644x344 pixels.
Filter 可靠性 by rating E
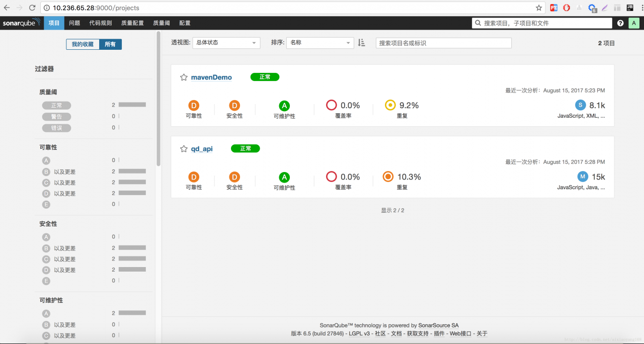coord(46,204)
